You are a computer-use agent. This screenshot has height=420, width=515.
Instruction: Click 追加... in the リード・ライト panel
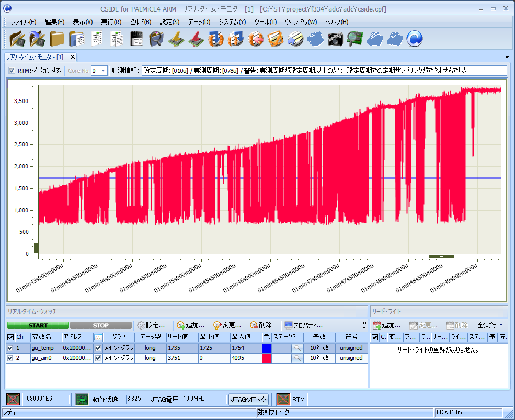pyautogui.click(x=387, y=325)
